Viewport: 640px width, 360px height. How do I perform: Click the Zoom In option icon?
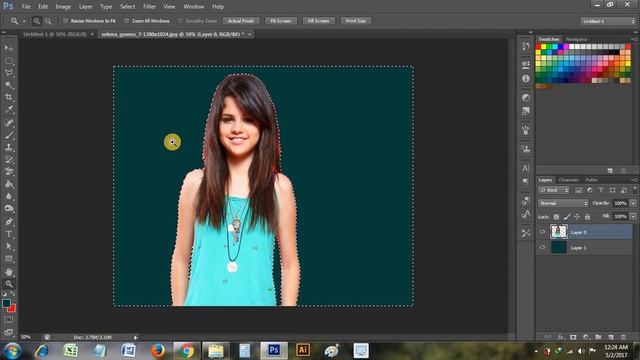click(37, 21)
